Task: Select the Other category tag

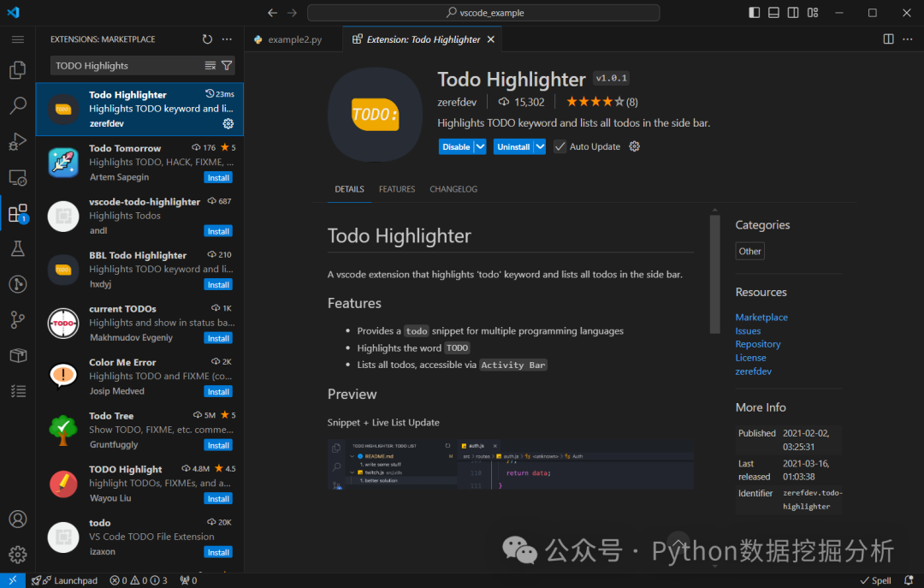Action: (749, 252)
